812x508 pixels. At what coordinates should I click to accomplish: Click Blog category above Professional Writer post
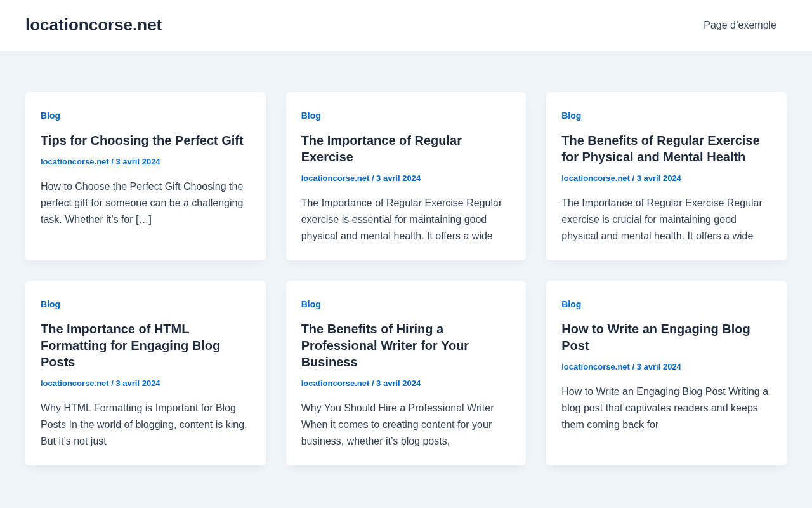[311, 304]
